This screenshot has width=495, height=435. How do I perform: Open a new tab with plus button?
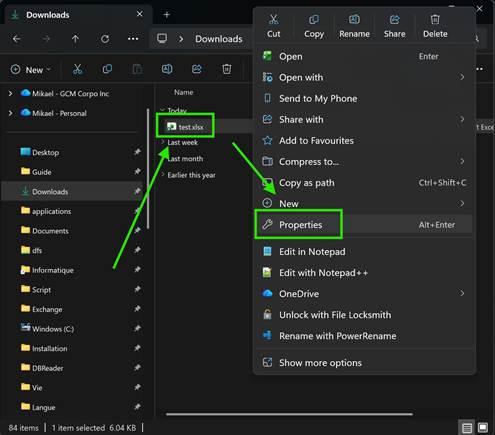tap(167, 15)
